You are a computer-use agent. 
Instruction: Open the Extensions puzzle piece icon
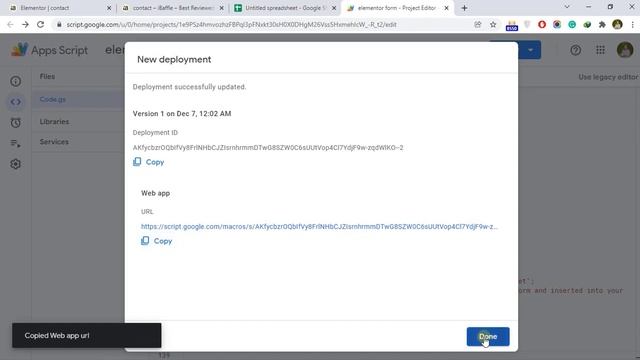click(x=602, y=24)
